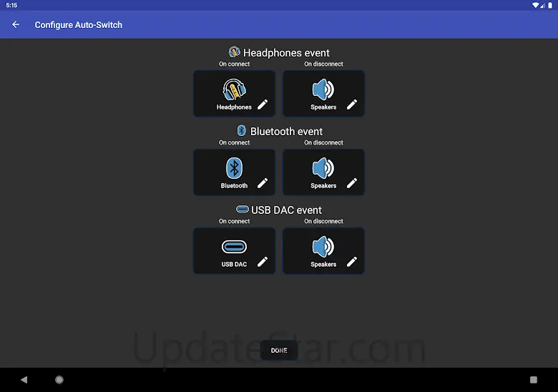
Task: Click 'USB DAC' label in on-connect card
Action: click(x=234, y=264)
